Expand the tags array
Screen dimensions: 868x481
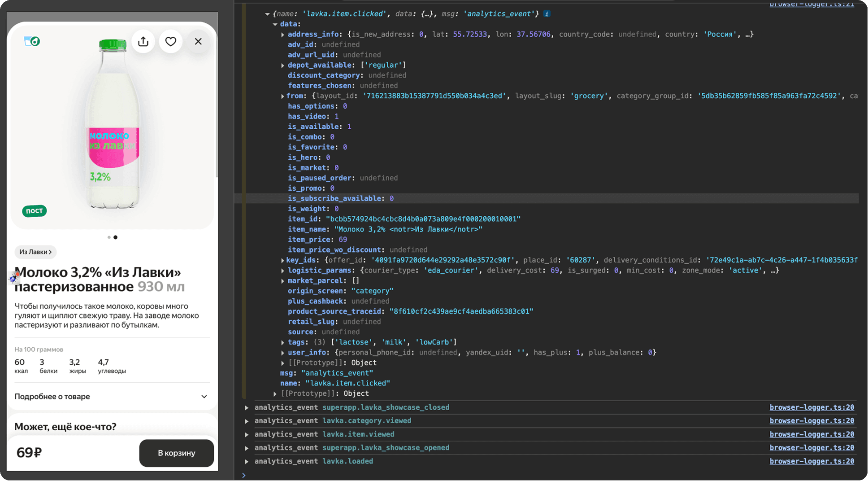point(282,342)
